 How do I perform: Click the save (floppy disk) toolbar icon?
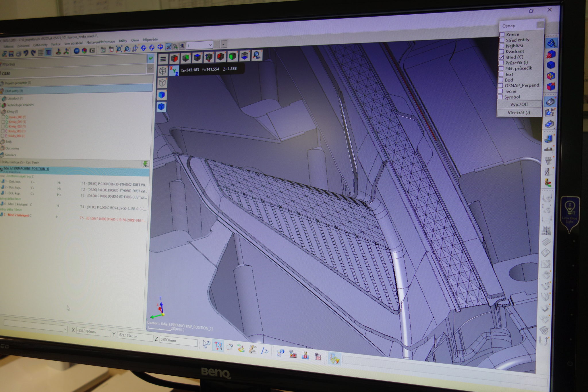[x=11, y=54]
